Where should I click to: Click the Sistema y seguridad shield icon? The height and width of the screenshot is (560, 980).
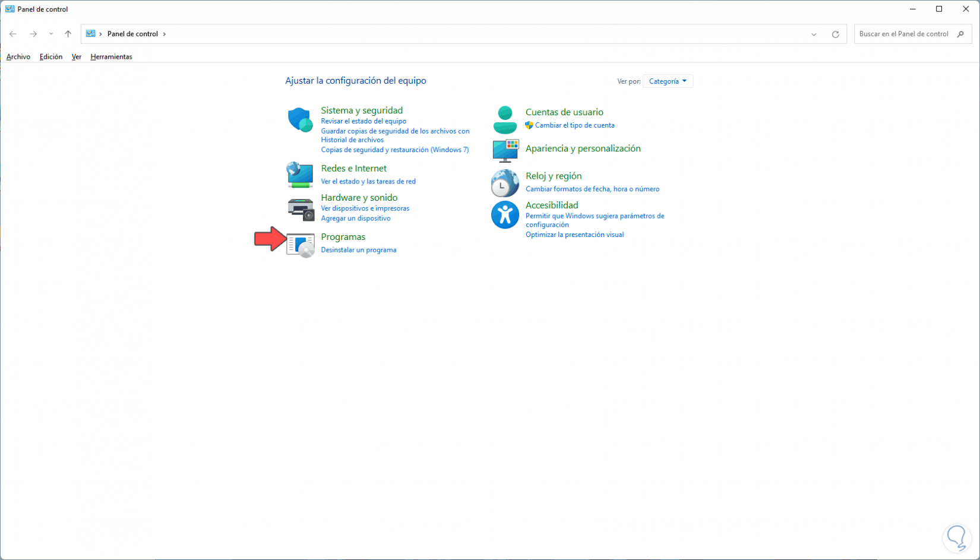point(300,119)
